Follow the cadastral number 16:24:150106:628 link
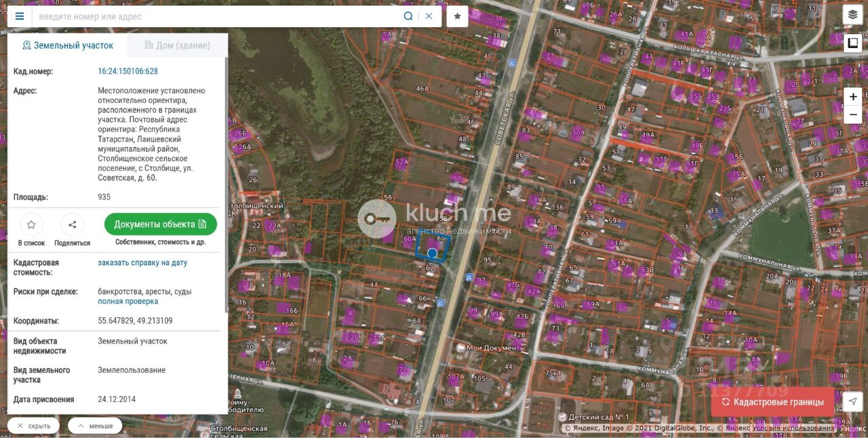 [x=127, y=71]
